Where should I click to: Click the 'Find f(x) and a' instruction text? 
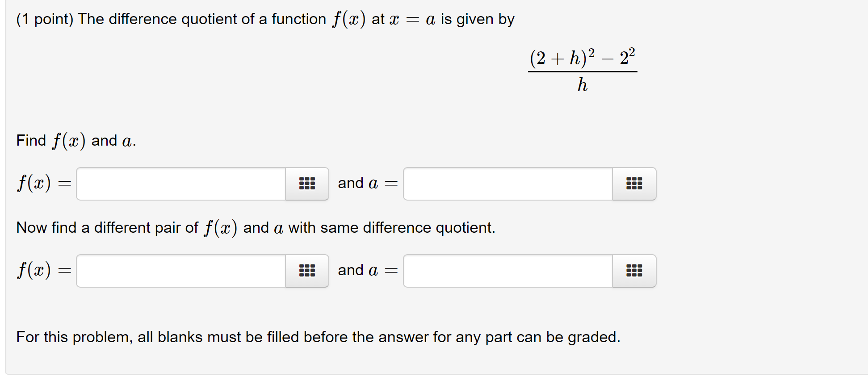pos(75,140)
